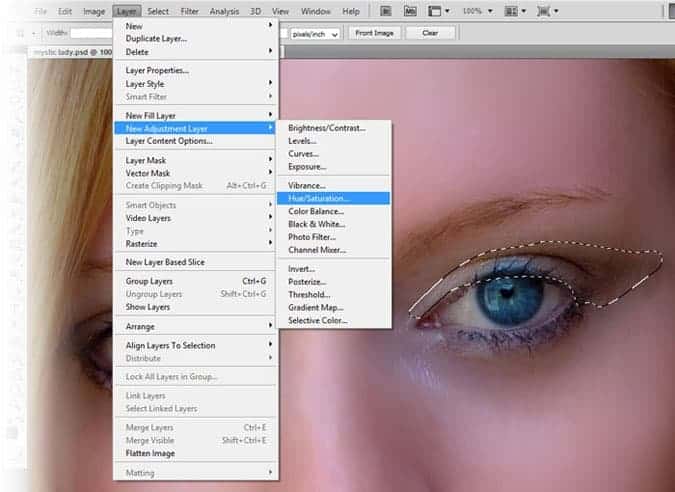
Task: Open the Screen Mode dropdown arrow
Action: point(556,11)
